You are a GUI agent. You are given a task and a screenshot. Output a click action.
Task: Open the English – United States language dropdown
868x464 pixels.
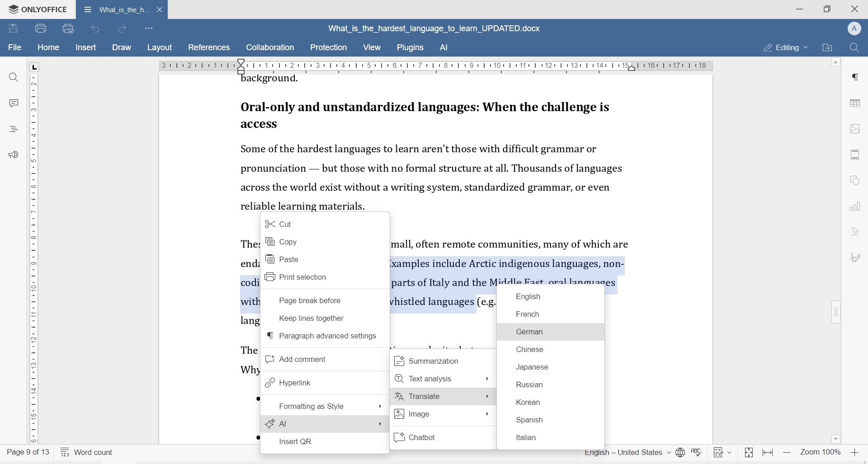[628, 452]
